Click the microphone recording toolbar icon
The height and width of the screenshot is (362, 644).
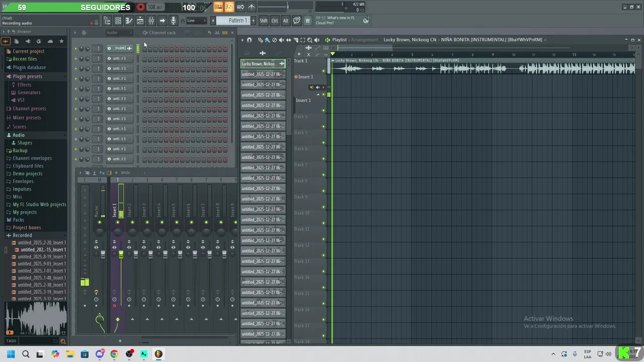tap(174, 21)
